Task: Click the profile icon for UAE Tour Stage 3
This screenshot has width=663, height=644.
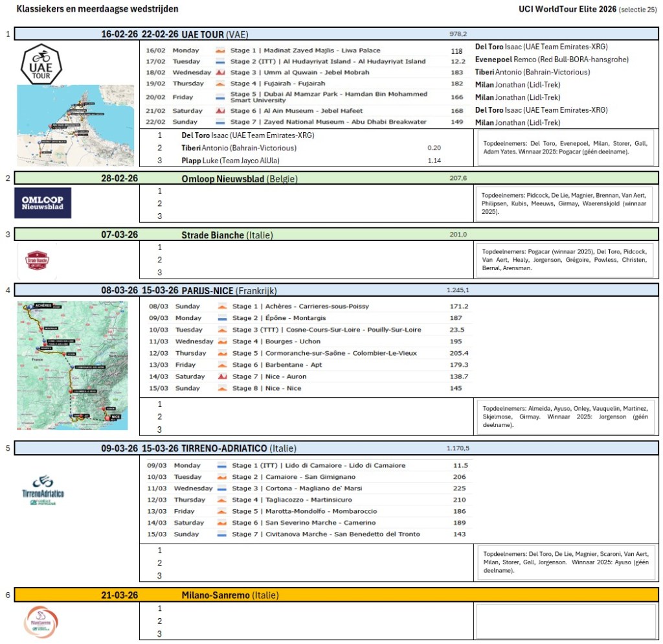Action: coord(220,73)
